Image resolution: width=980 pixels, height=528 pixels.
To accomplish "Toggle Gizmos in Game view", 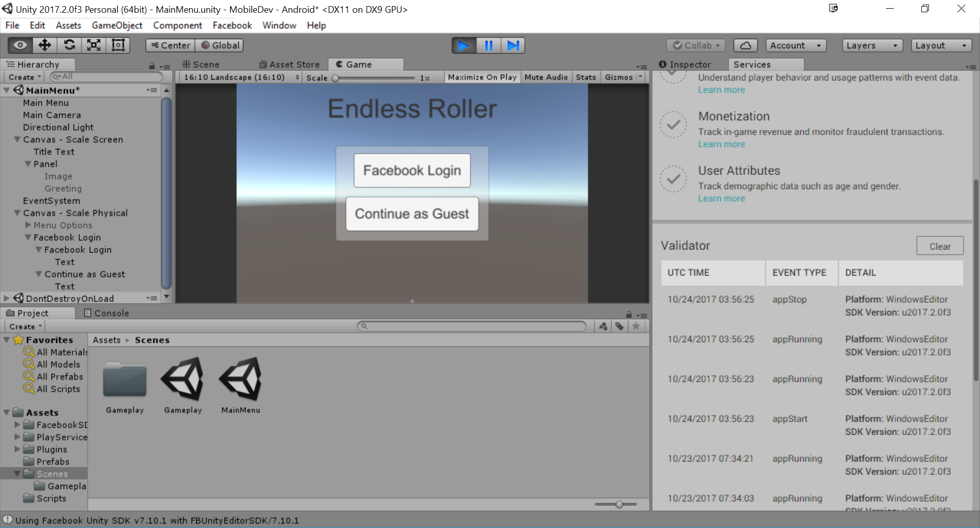I will click(619, 77).
